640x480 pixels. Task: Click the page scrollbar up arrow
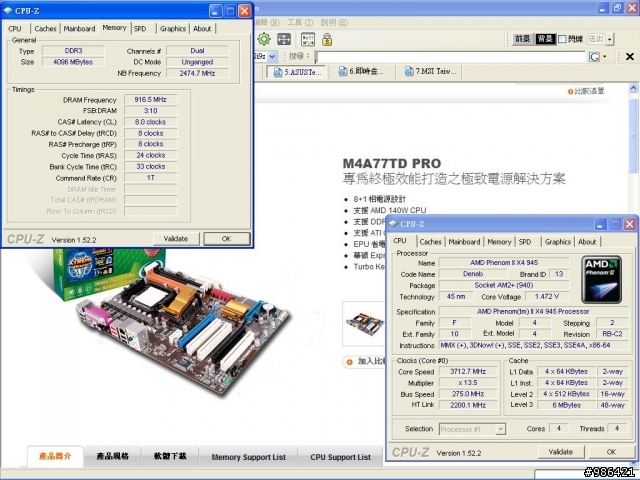tap(633, 88)
